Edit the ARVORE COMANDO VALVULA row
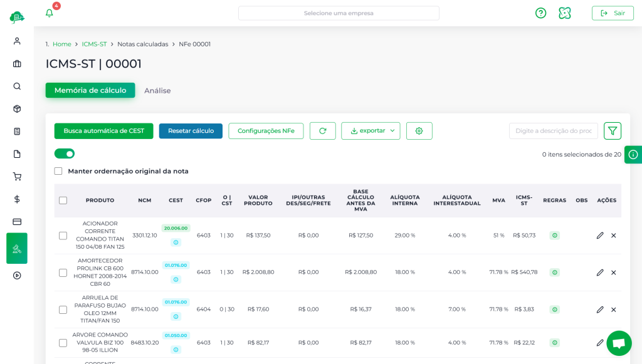The image size is (642, 364). 600,343
